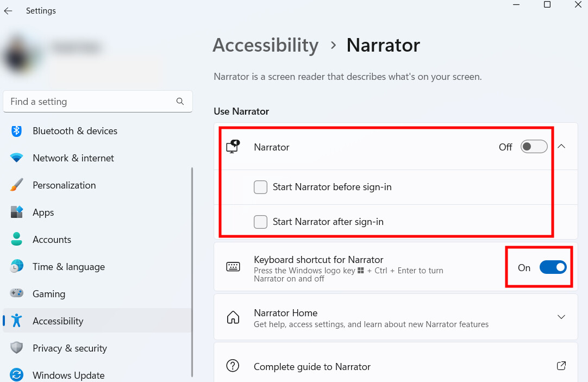Click the Personalization paintbrush icon
This screenshot has width=588, height=382.
16,185
